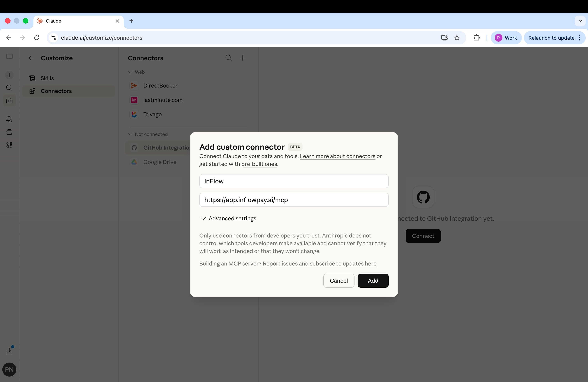This screenshot has height=382, width=588.
Task: Open Learn more about connectors link
Action: 337,156
